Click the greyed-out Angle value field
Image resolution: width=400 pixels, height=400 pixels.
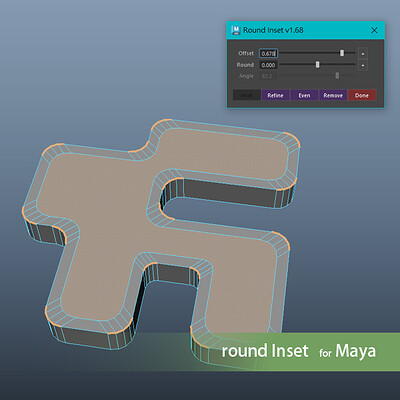coord(268,76)
